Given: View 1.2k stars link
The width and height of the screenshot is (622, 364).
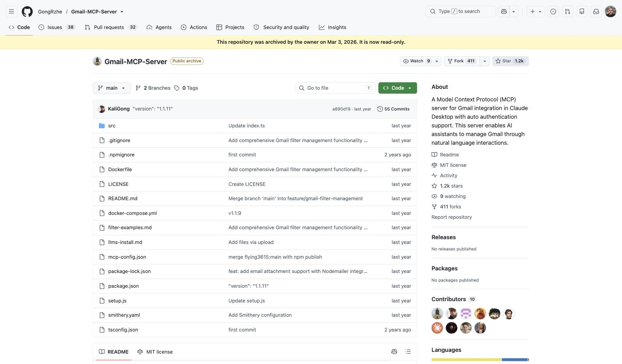Looking at the screenshot, I should [x=447, y=186].
